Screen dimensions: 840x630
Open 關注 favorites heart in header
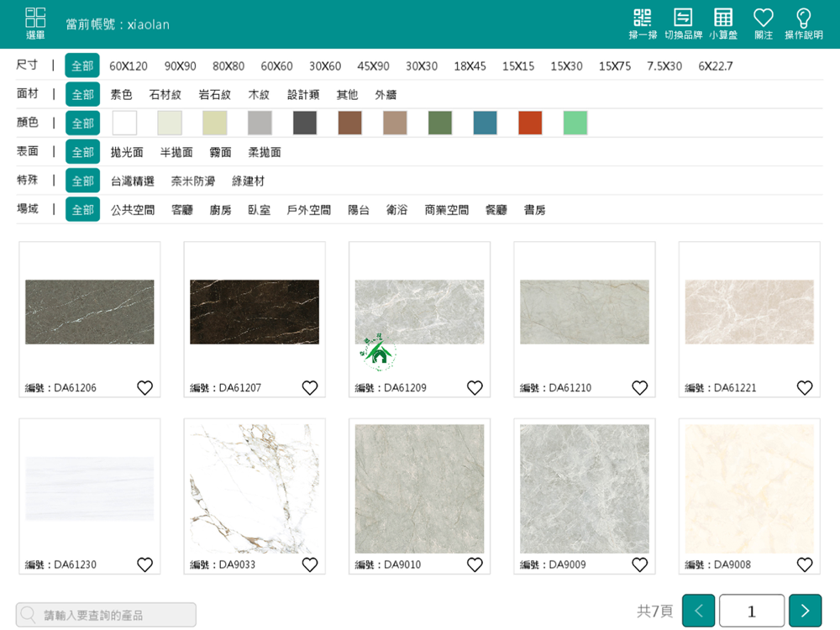tap(764, 24)
